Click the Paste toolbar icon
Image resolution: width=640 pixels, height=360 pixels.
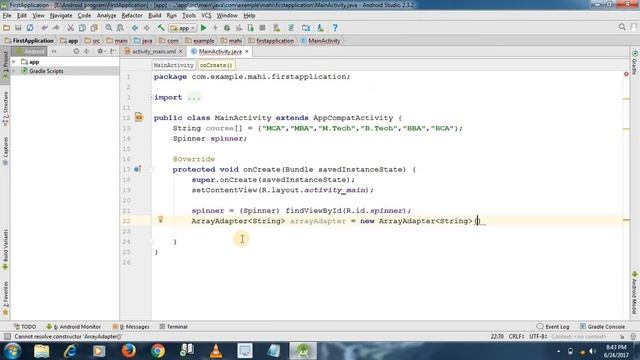(94, 28)
